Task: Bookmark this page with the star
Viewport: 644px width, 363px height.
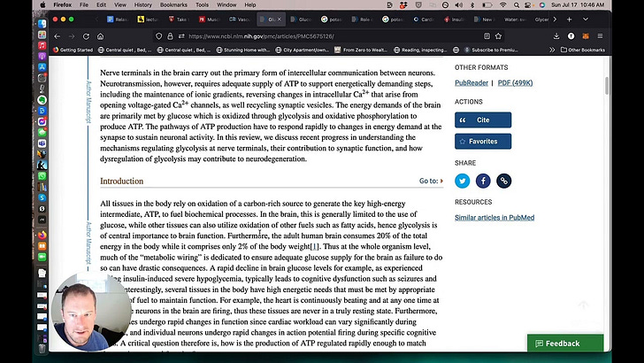Action: pos(498,36)
